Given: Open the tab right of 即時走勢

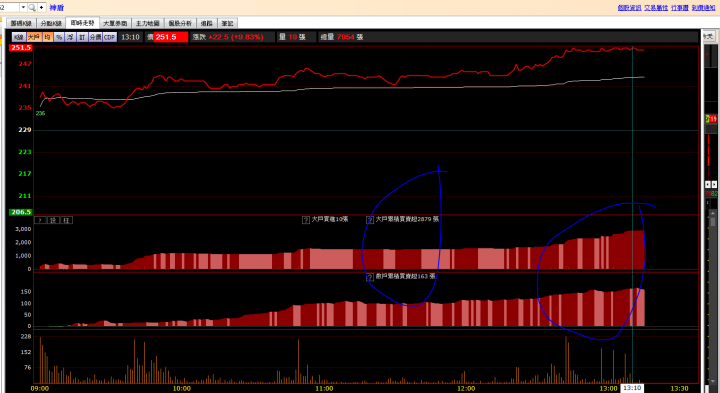Looking at the screenshot, I should [115, 23].
